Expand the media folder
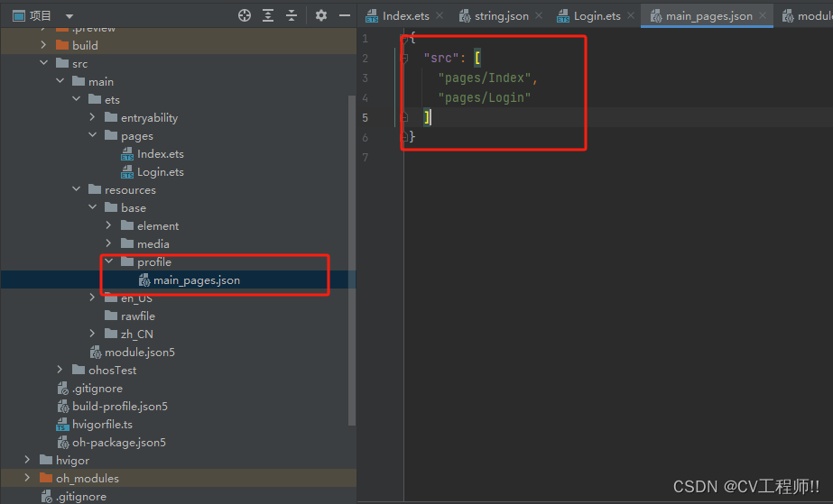The height and width of the screenshot is (504, 833). (x=109, y=243)
